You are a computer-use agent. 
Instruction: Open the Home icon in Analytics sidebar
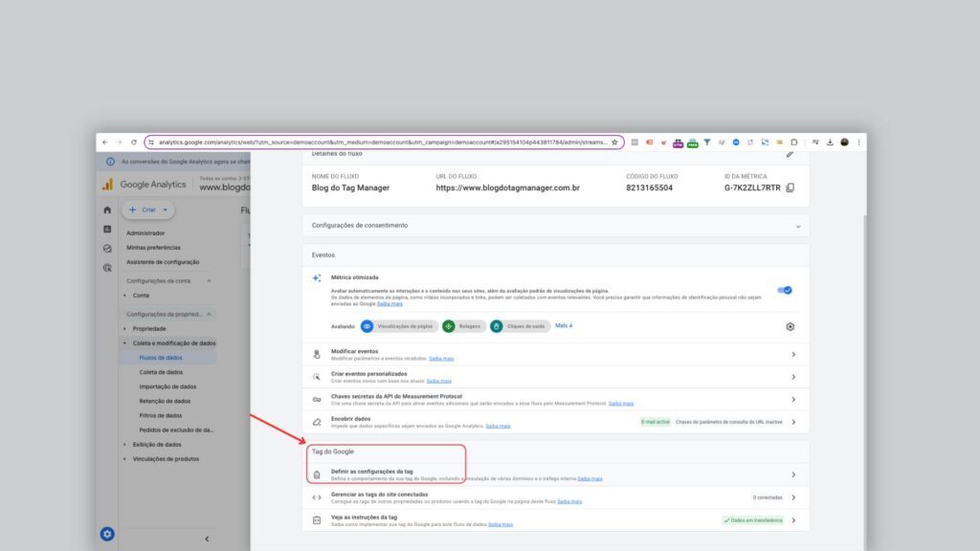(x=107, y=209)
